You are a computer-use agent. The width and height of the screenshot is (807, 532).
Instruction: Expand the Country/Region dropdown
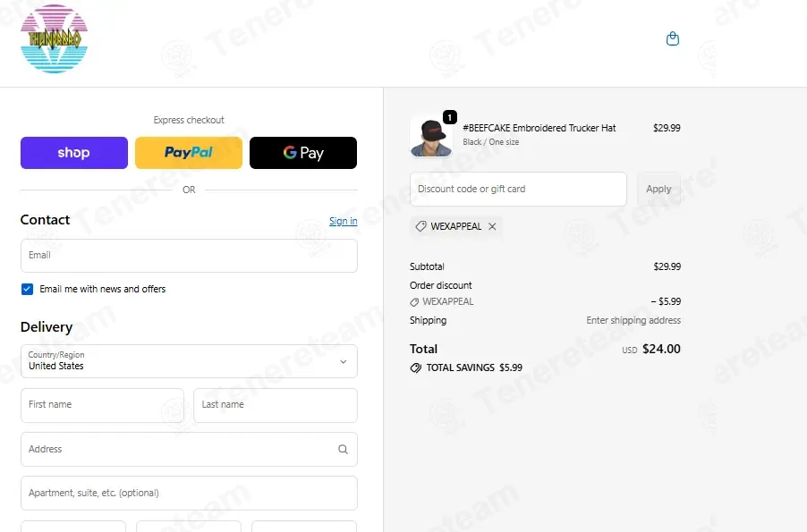pyautogui.click(x=189, y=361)
